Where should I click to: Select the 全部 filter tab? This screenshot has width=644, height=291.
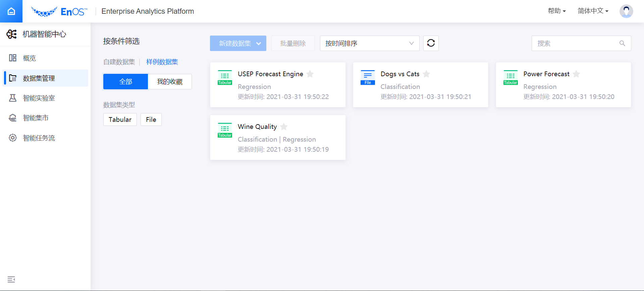pyautogui.click(x=125, y=82)
